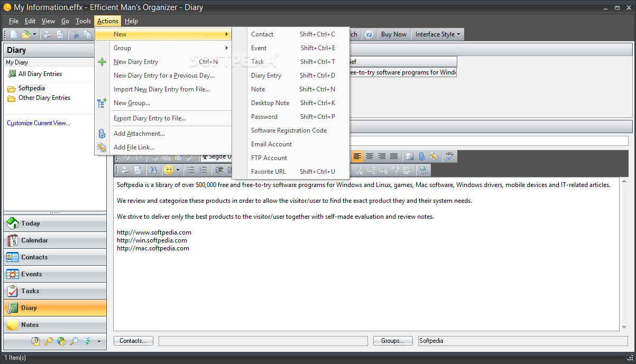636x364 pixels.
Task: Open the File menu
Action: [14, 21]
